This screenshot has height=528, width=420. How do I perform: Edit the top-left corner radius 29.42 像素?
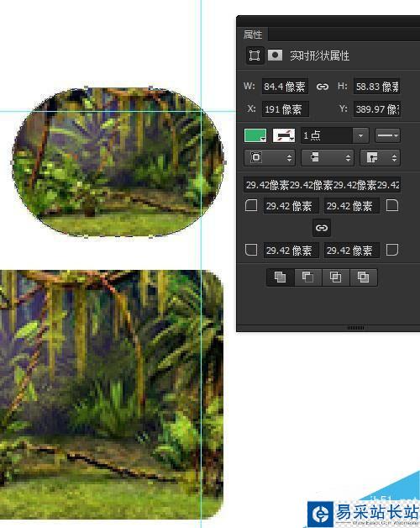(291, 206)
